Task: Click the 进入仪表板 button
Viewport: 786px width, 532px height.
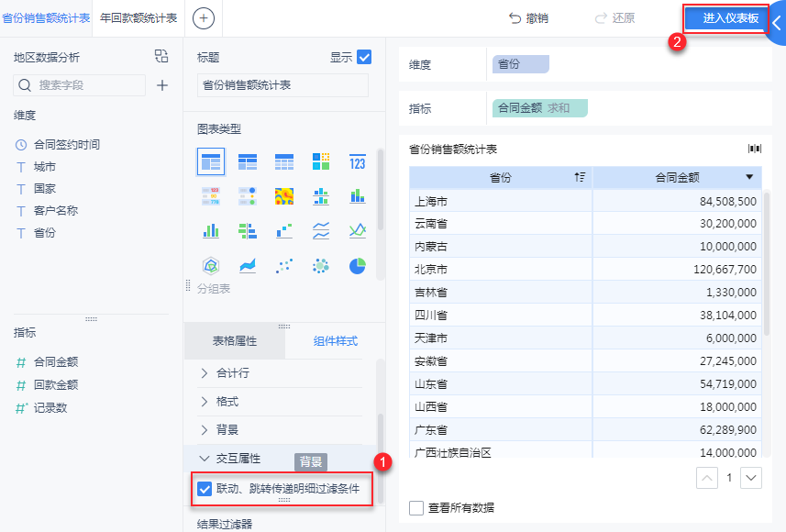Action: 725,18
